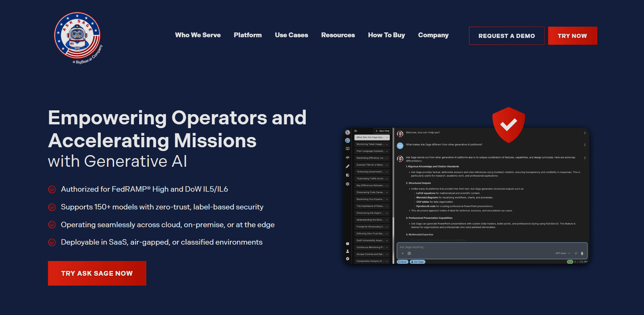644x315 pixels.
Task: Open the code brackets icon in sidebar
Action: [347, 157]
